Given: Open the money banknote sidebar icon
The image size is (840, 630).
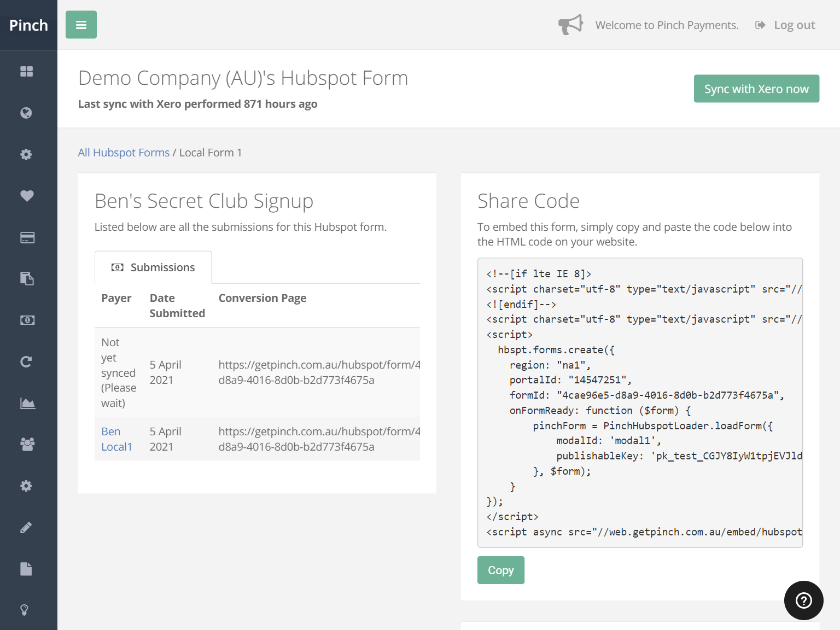Looking at the screenshot, I should tap(27, 320).
